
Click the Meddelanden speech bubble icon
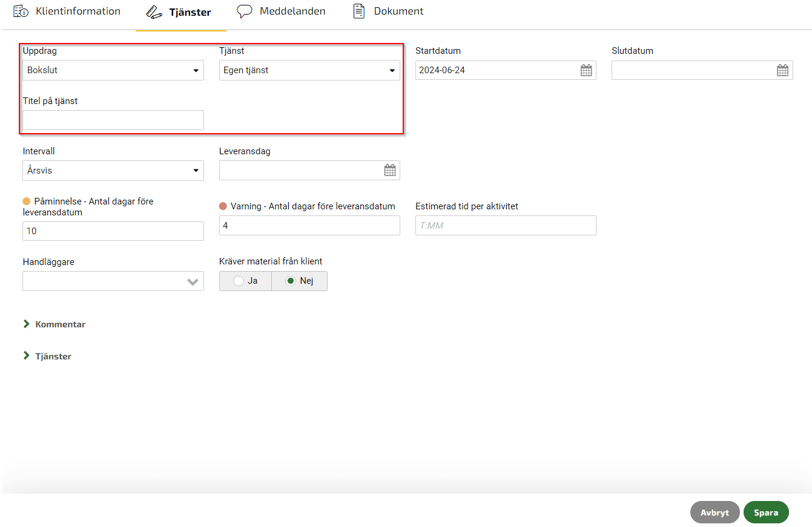point(245,11)
